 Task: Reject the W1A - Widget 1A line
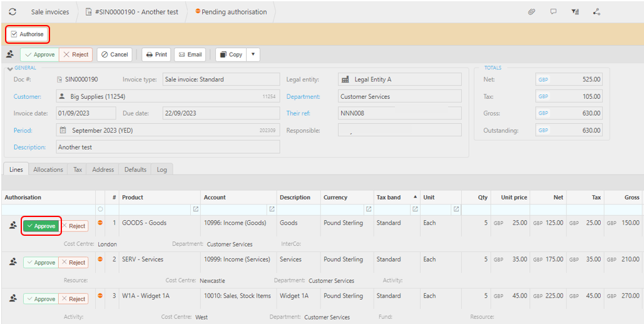73,299
